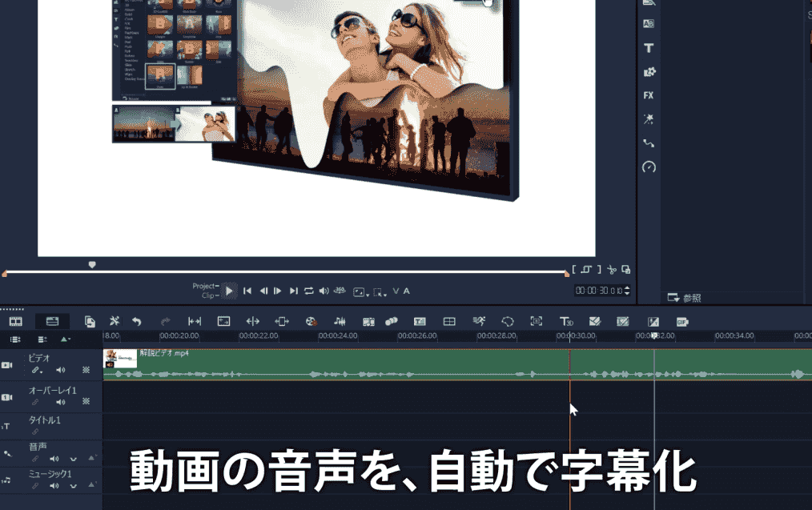Expand the chevron on the ミュージック1 track

click(73, 484)
